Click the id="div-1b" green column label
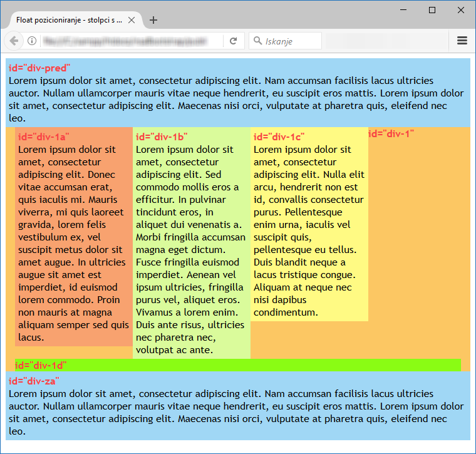 [162, 137]
